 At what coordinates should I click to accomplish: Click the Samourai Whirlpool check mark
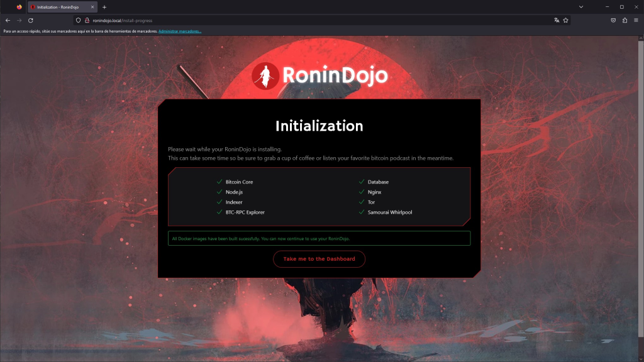(362, 212)
